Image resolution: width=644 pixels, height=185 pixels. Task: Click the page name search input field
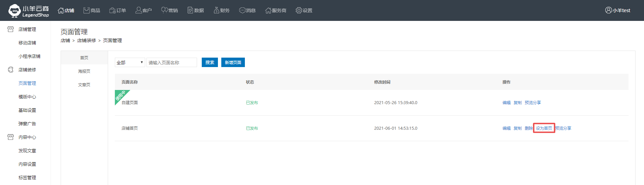click(171, 63)
